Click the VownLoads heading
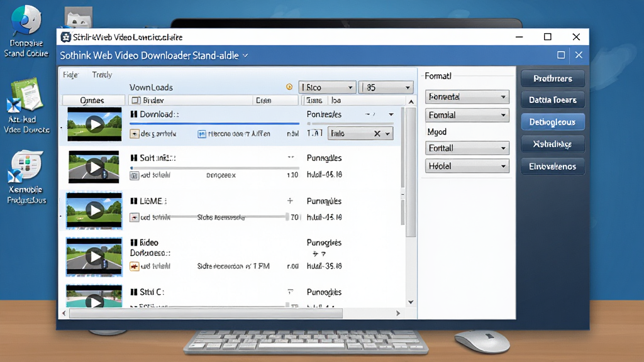The image size is (644, 362). 151,87
